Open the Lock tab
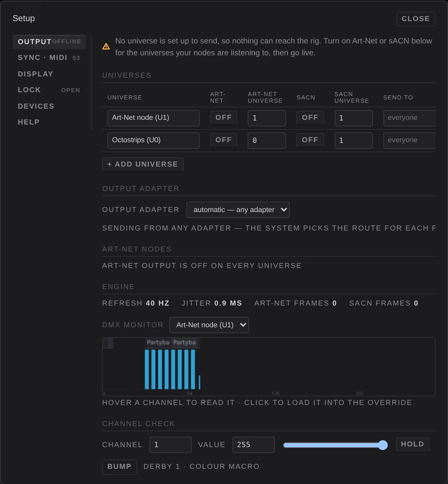Image resolution: width=448 pixels, height=484 pixels. coord(49,90)
